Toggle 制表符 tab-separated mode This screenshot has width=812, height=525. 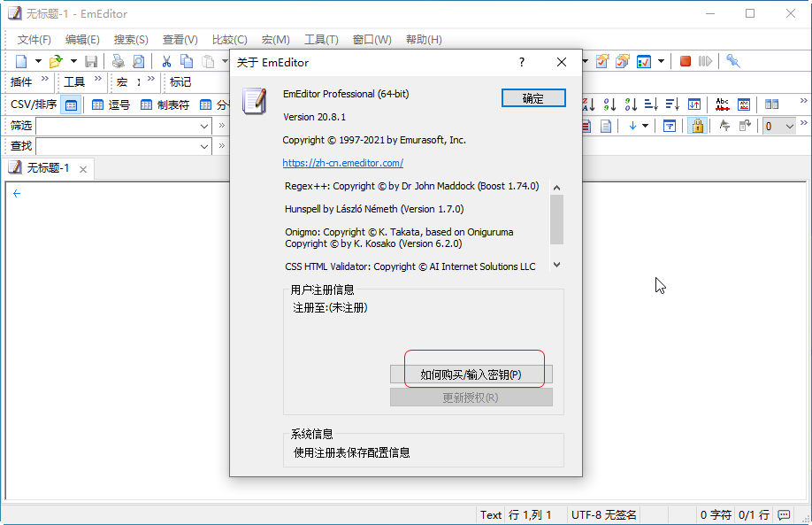pos(165,105)
